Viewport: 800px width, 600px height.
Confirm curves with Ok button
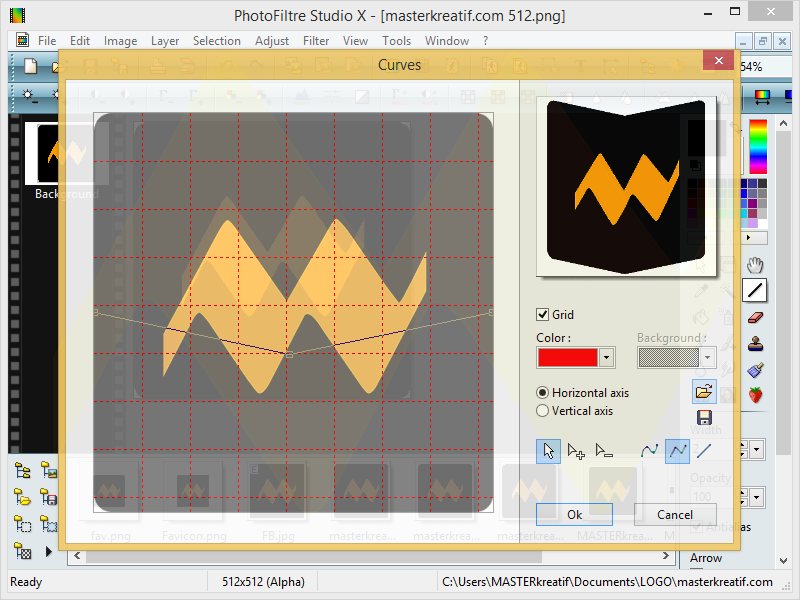tap(574, 514)
